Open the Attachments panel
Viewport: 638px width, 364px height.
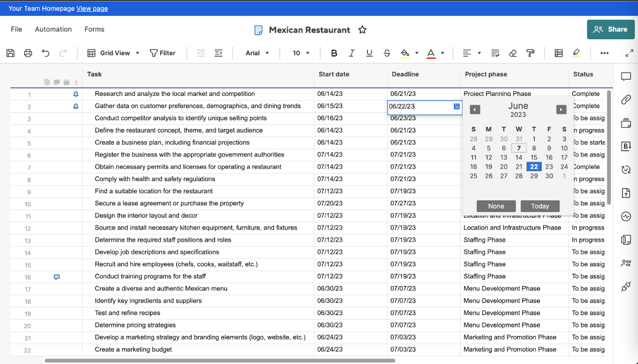(625, 100)
